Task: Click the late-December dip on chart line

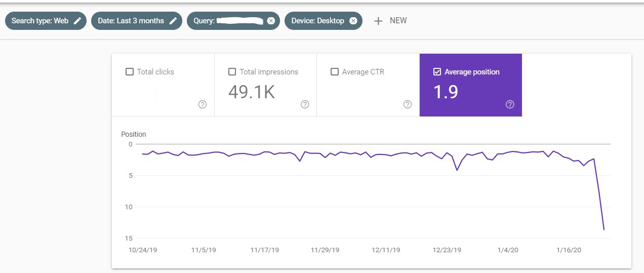Action: (x=457, y=170)
